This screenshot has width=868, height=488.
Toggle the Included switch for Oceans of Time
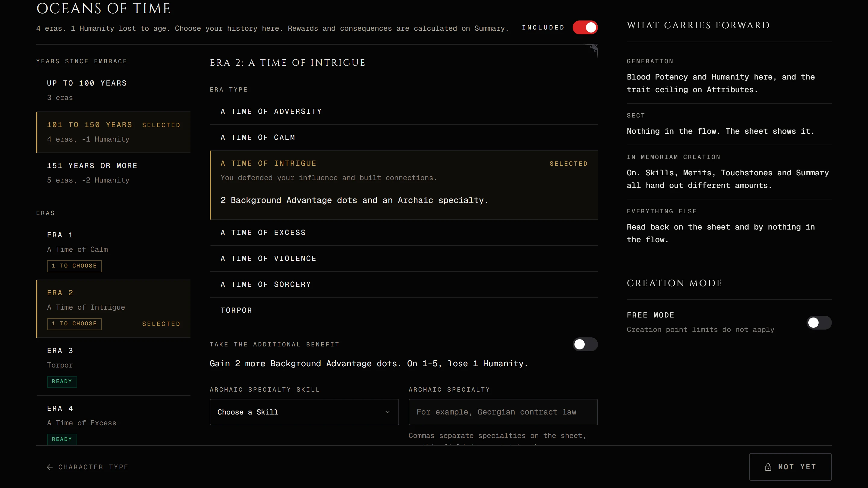(x=585, y=28)
